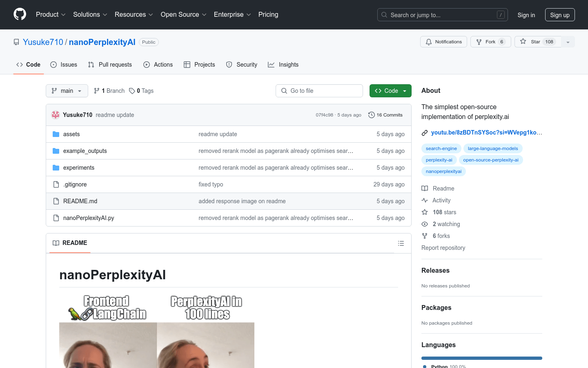Image resolution: width=588 pixels, height=368 pixels.
Task: Open the nanoPerplexityAI repository link
Action: click(102, 42)
